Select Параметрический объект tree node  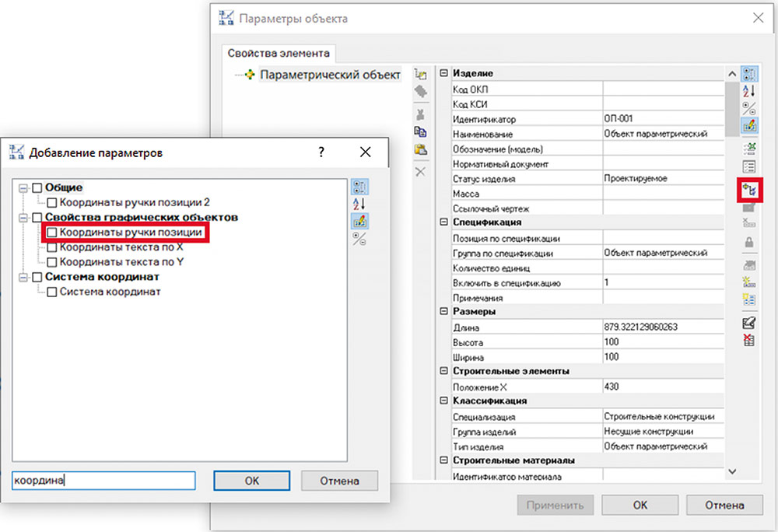coord(330,75)
